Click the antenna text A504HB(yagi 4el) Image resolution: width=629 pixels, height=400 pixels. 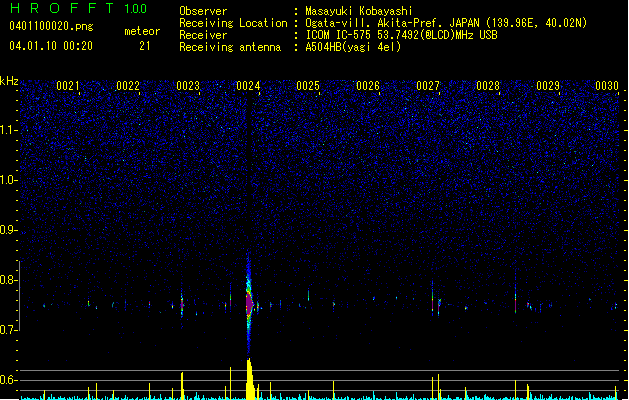point(353,47)
